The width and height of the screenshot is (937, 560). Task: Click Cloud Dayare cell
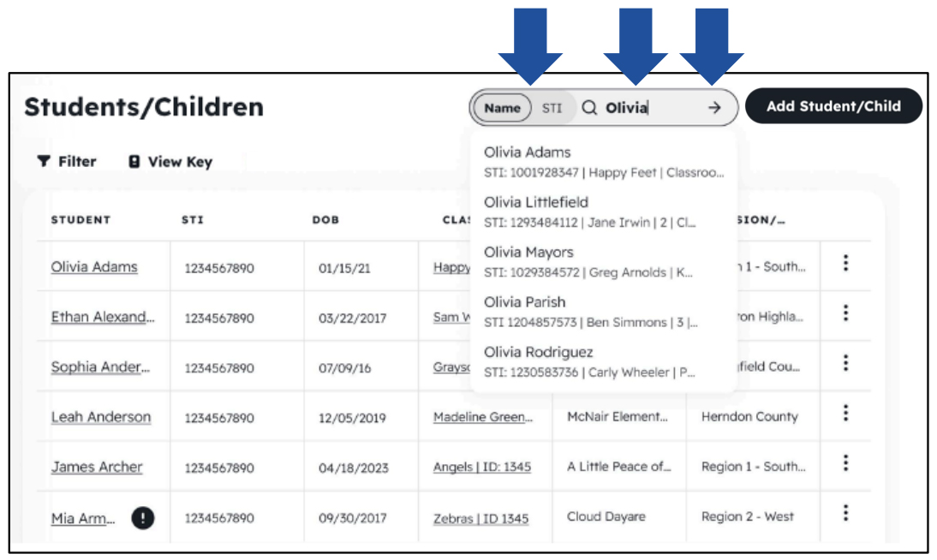click(606, 516)
